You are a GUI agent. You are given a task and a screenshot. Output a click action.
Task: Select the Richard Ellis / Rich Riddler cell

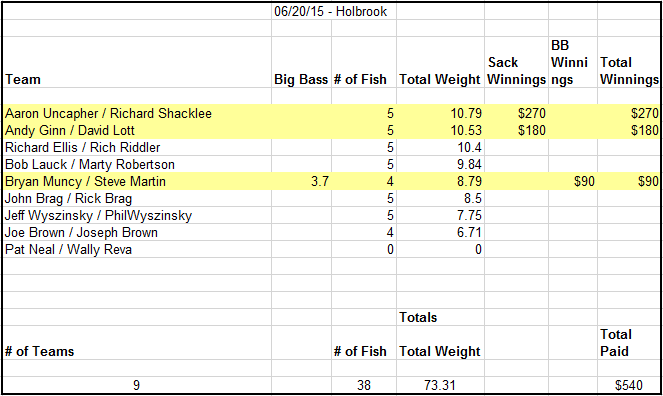pyautogui.click(x=137, y=147)
